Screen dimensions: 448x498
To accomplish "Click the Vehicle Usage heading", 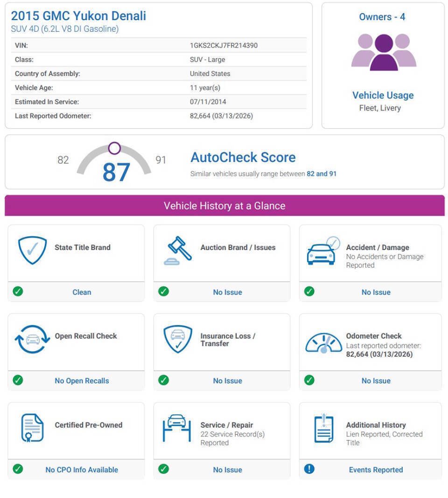I will pos(383,95).
